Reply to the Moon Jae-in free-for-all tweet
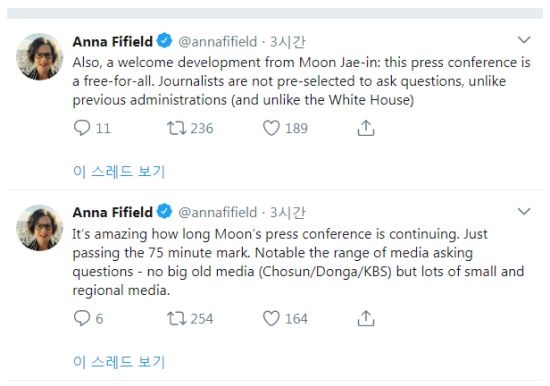Image resolution: width=550 pixels, height=386 pixels. click(x=82, y=128)
